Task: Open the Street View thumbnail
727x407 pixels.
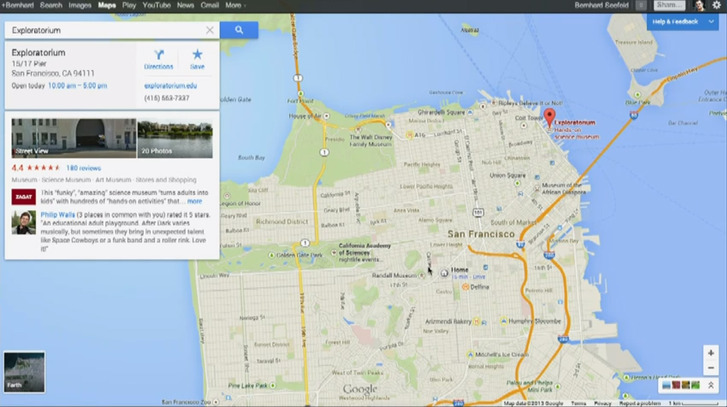Action: click(73, 138)
